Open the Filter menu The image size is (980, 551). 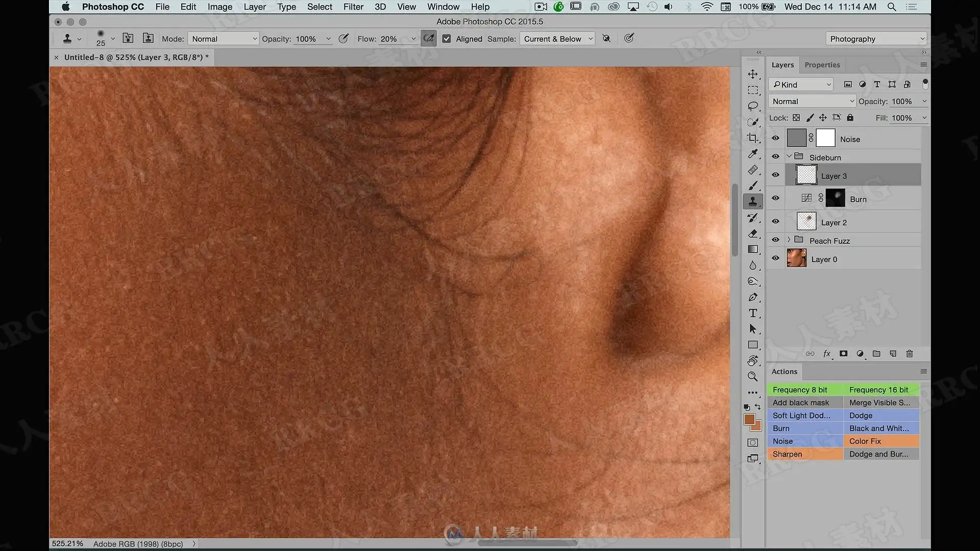pyautogui.click(x=353, y=7)
